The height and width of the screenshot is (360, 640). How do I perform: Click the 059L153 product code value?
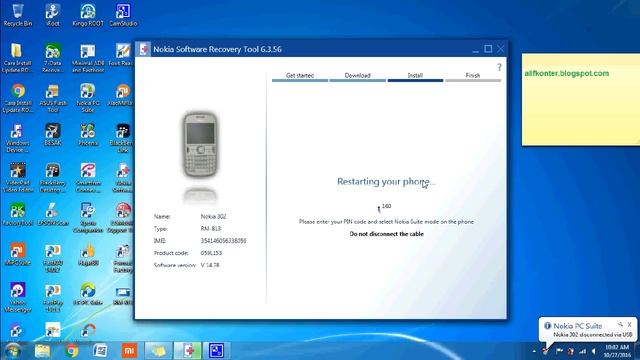click(x=211, y=253)
